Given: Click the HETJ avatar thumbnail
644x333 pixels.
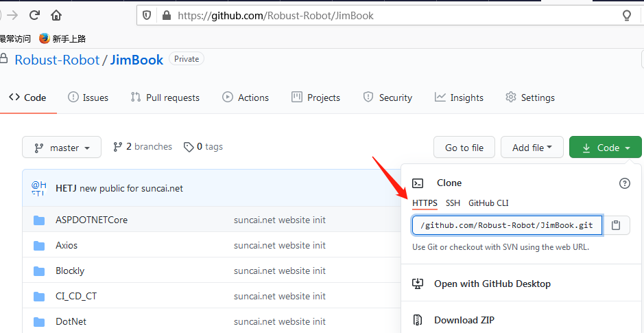Looking at the screenshot, I should pos(38,188).
